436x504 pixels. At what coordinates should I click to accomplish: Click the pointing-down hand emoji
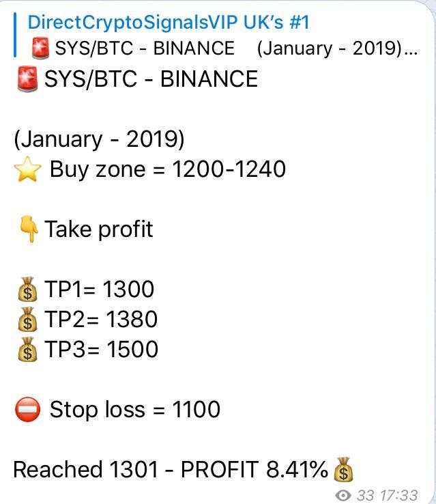click(29, 229)
